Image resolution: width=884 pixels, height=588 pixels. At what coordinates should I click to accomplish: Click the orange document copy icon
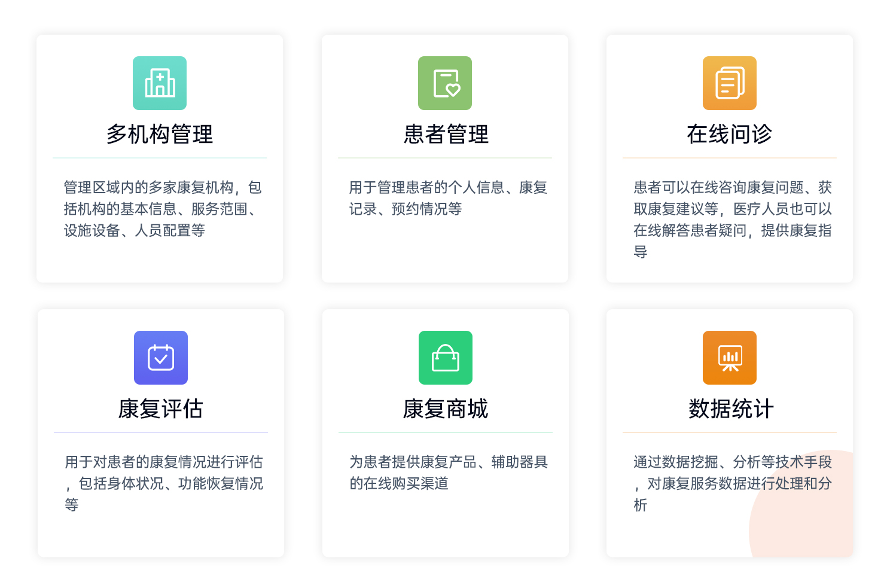(730, 83)
